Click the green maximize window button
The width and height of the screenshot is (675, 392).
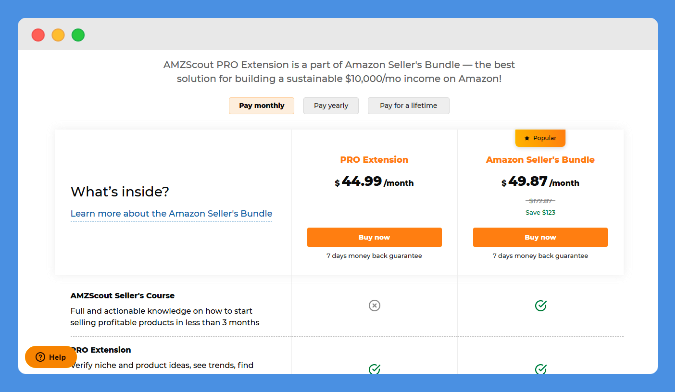coord(78,35)
